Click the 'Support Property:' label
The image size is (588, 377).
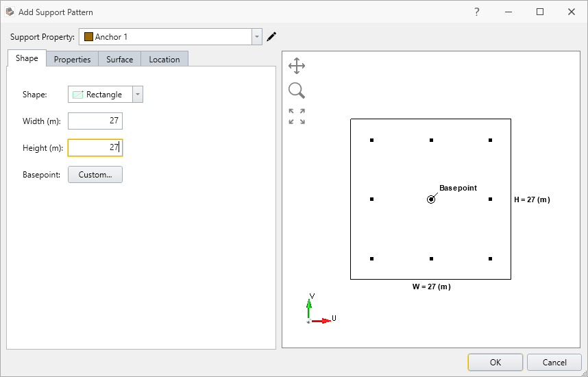42,37
